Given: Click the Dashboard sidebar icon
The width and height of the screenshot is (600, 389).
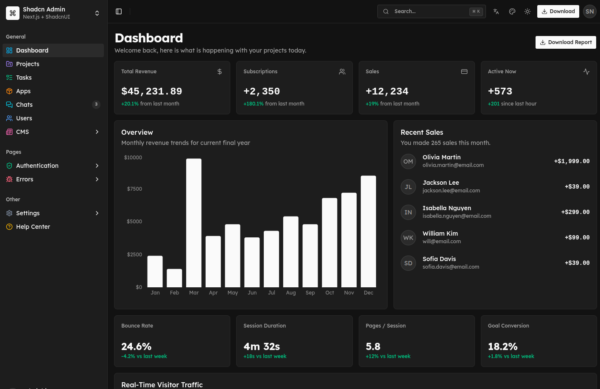Looking at the screenshot, I should pyautogui.click(x=9, y=50).
